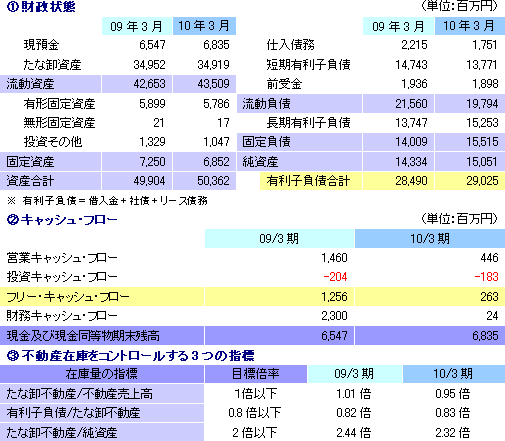Click the フリー・キャッシュ・フロー row label
505x441 pixels.
point(68,297)
